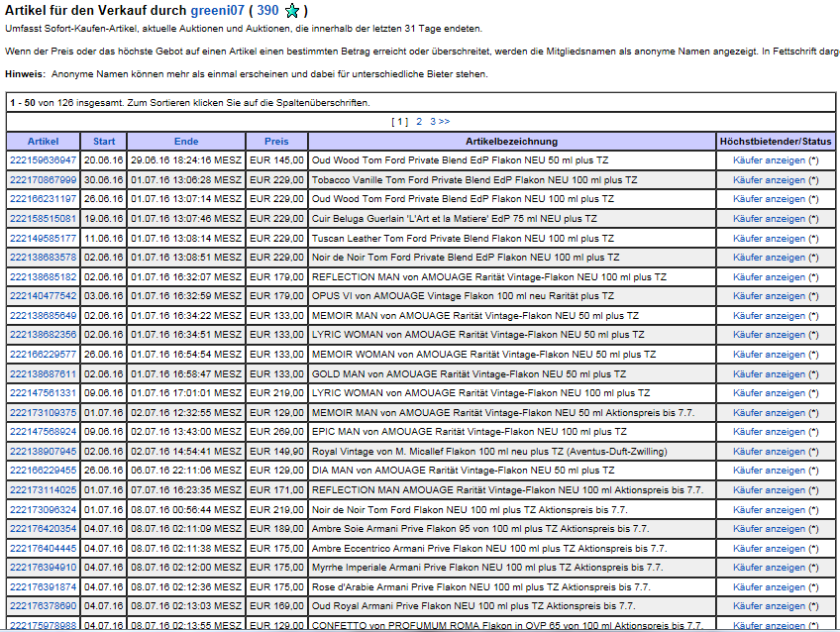Sort table by Ende column
This screenshot has width=840, height=632.
(x=186, y=142)
